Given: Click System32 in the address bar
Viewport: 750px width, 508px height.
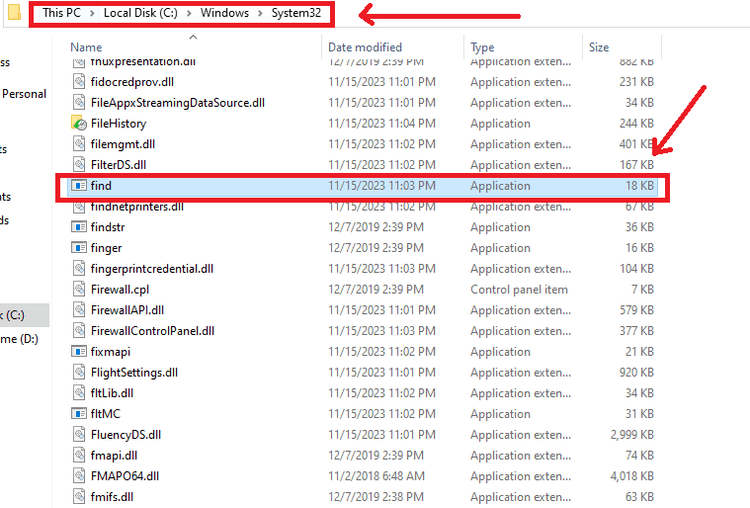Looking at the screenshot, I should pyautogui.click(x=296, y=13).
